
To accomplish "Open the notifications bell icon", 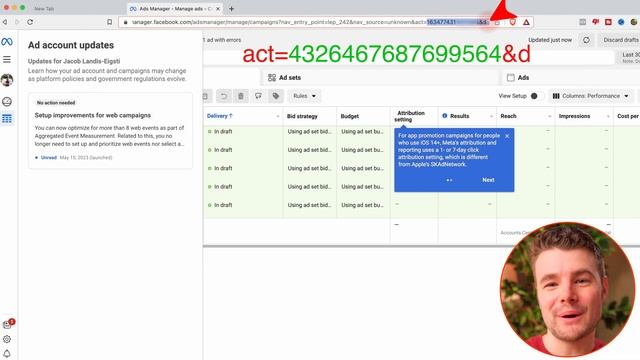I will tap(7, 353).
